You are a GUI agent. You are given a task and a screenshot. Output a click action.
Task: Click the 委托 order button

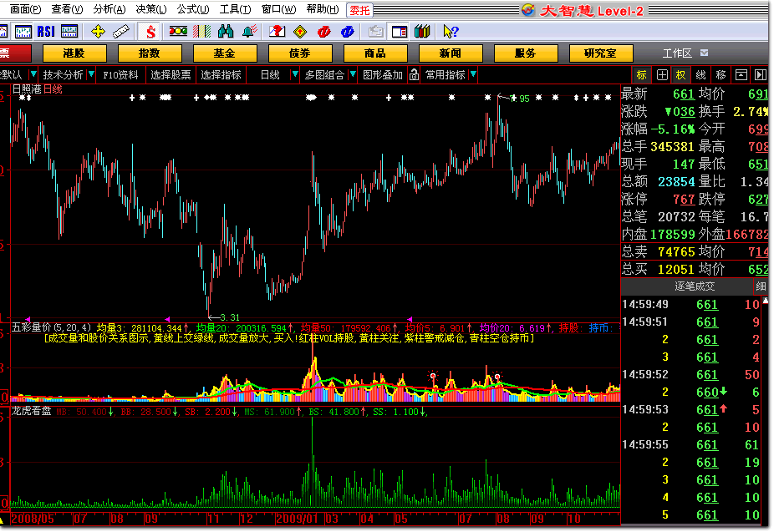(x=359, y=10)
